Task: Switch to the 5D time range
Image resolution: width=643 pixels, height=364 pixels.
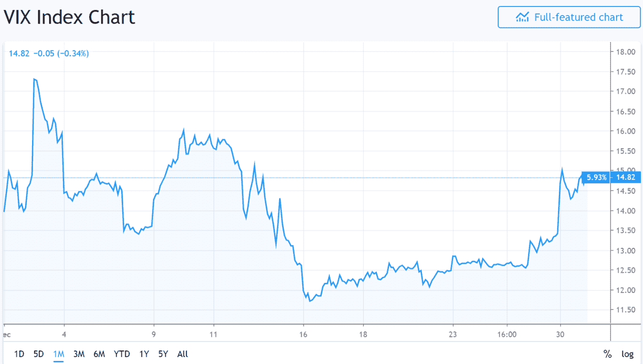Action: (x=39, y=354)
